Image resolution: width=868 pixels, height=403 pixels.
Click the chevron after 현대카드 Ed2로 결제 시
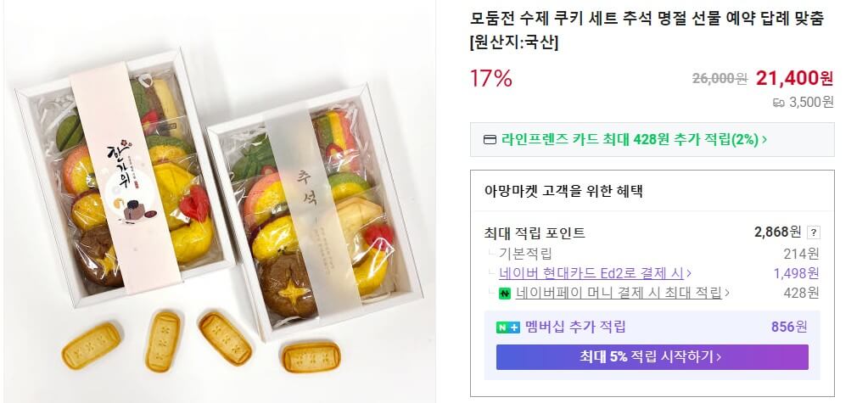[x=689, y=273]
